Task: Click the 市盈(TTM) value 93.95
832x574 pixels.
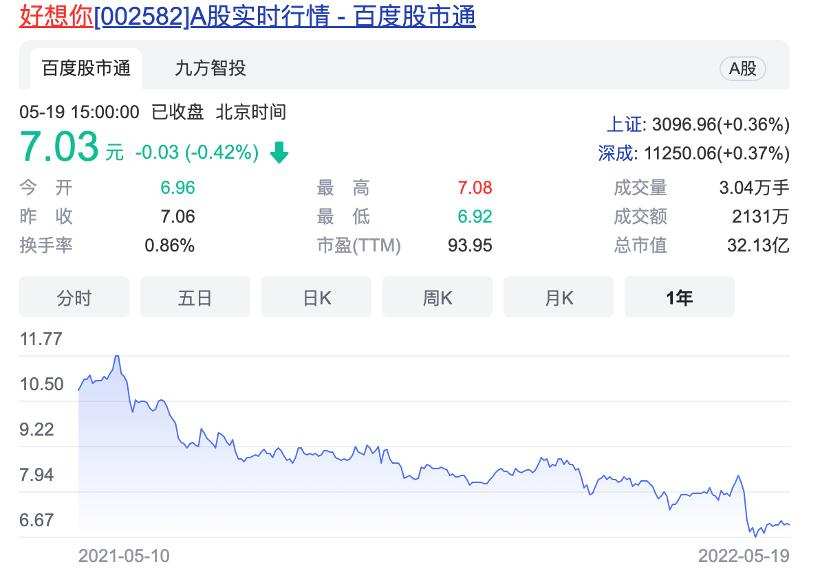Action: coord(470,245)
